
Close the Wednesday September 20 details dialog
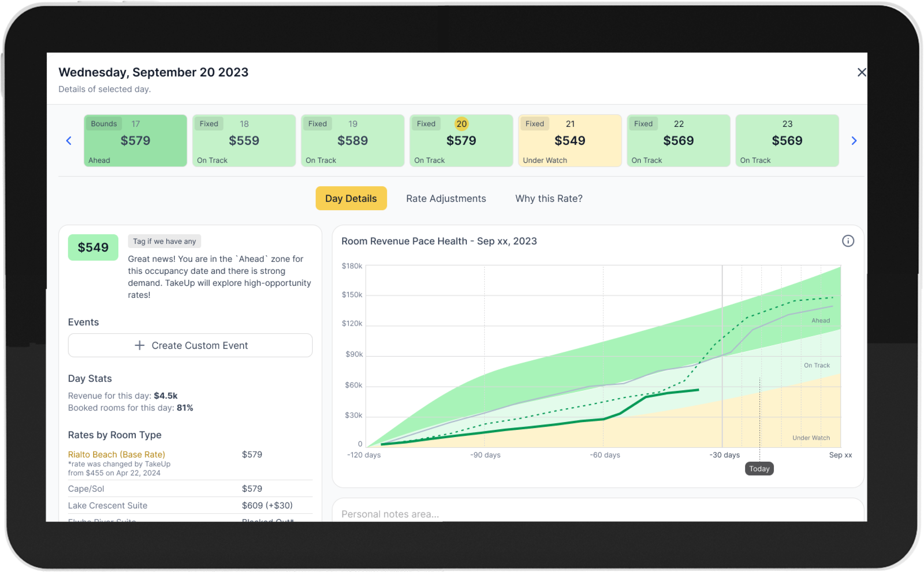(x=861, y=72)
